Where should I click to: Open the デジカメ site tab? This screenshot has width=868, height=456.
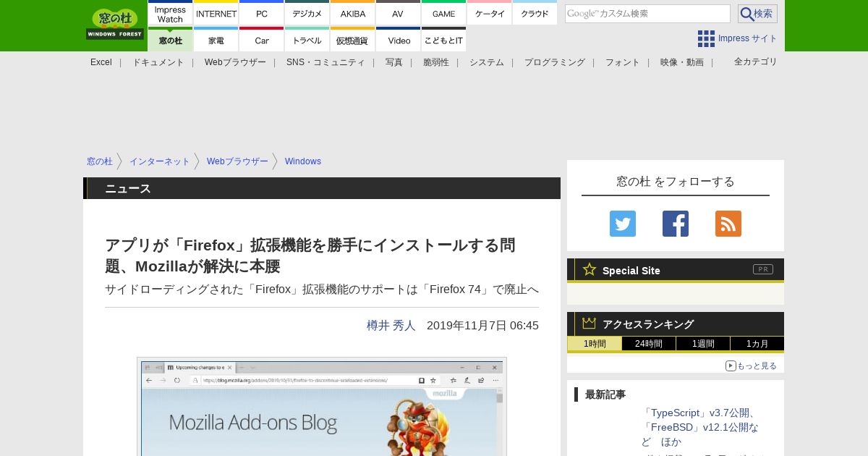coord(307,13)
